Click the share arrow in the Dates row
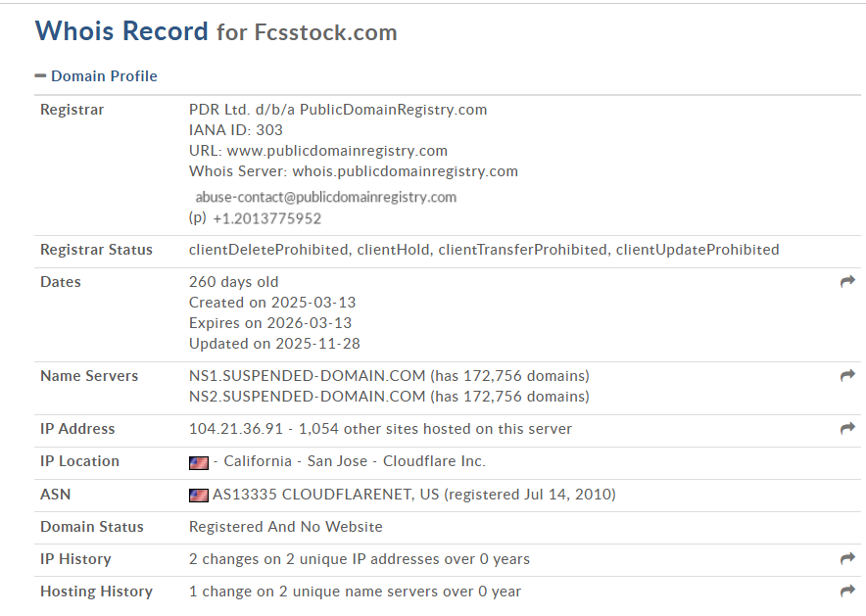Screen dimensions: 866x616 coord(847,282)
